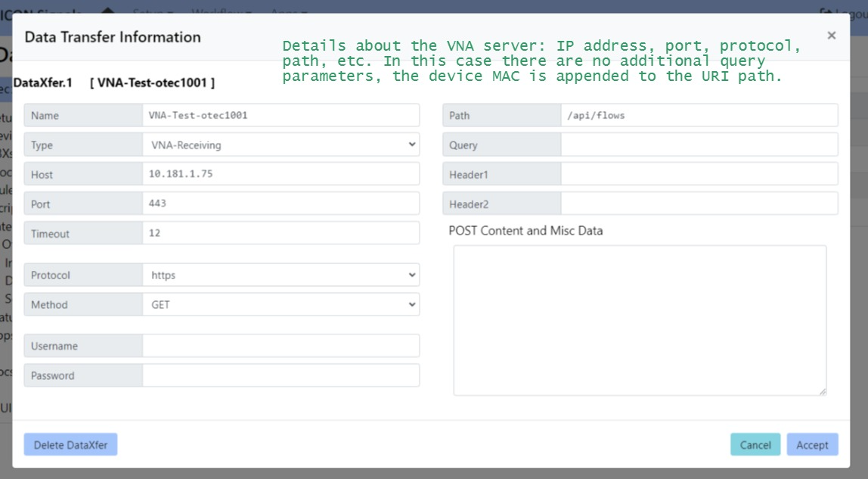Focus the Username field
This screenshot has width=868, height=479.
click(281, 346)
